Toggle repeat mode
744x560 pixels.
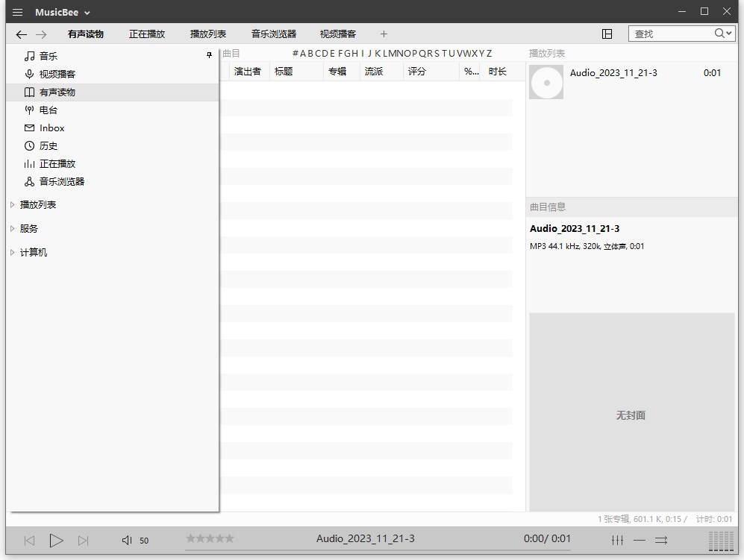click(x=639, y=541)
